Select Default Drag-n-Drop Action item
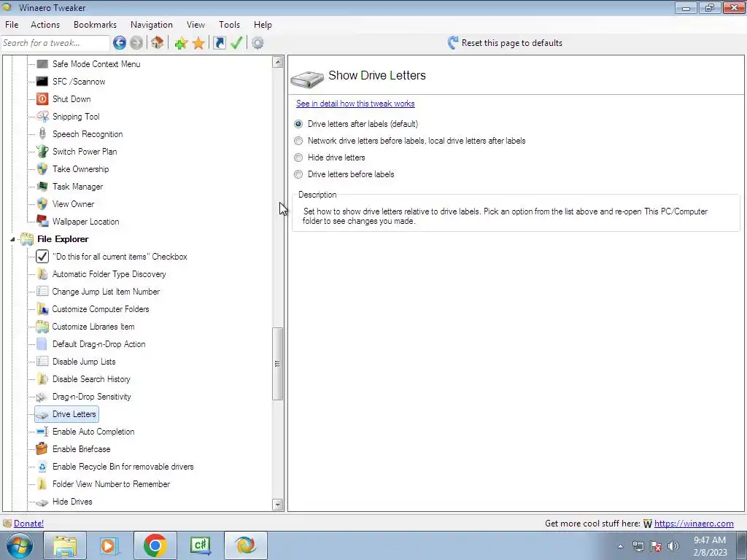This screenshot has width=747, height=560. (98, 344)
